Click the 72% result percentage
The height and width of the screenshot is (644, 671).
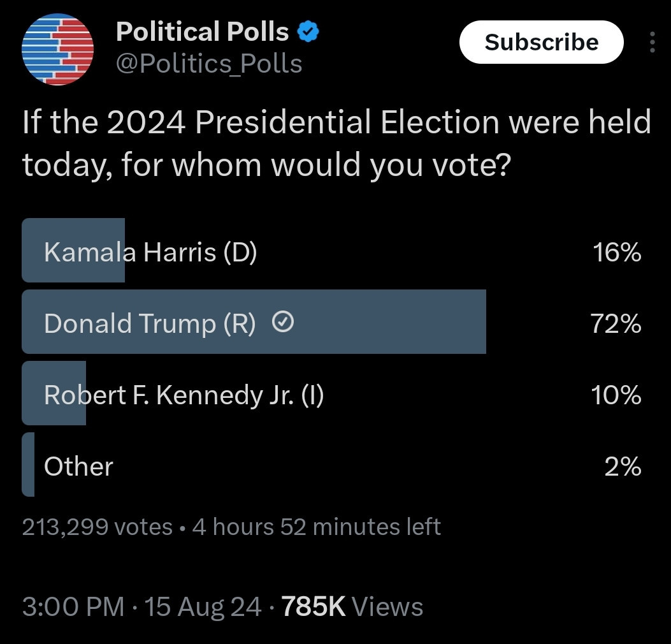(x=616, y=323)
